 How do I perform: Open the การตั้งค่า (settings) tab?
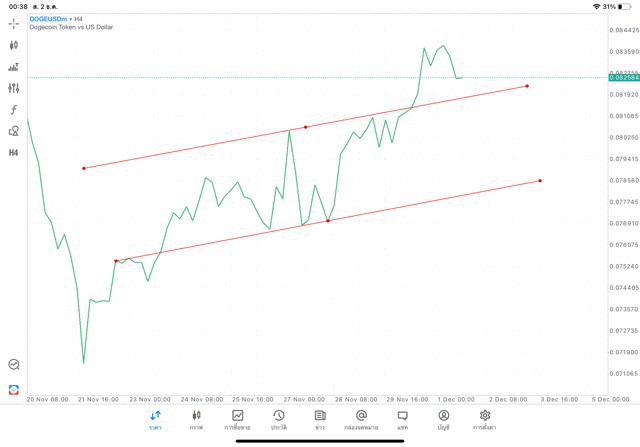485,420
